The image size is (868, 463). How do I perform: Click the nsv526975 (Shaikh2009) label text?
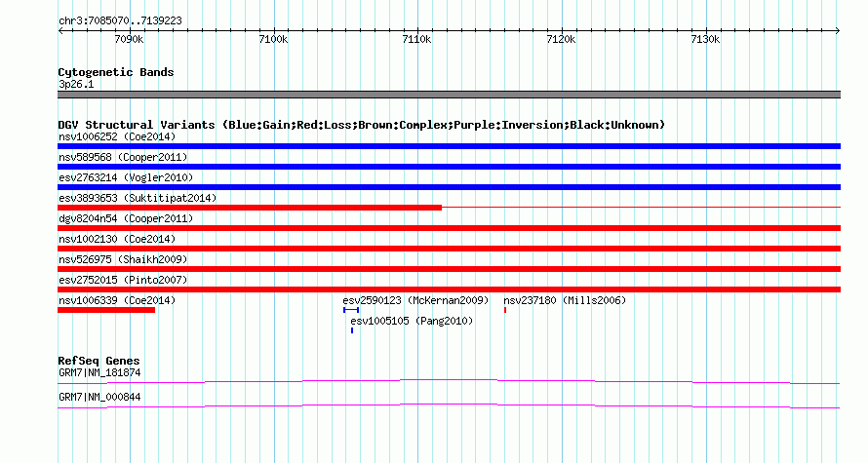pos(123,259)
